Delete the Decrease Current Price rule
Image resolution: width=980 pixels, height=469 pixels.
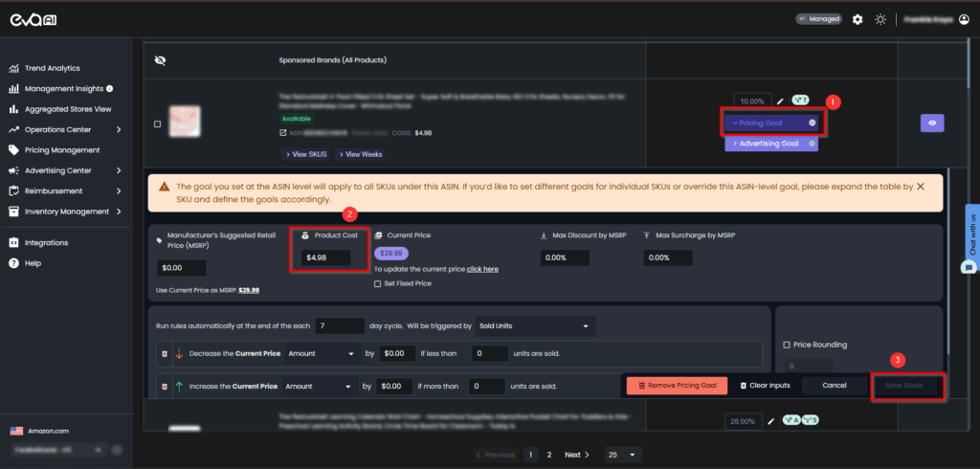(x=163, y=354)
